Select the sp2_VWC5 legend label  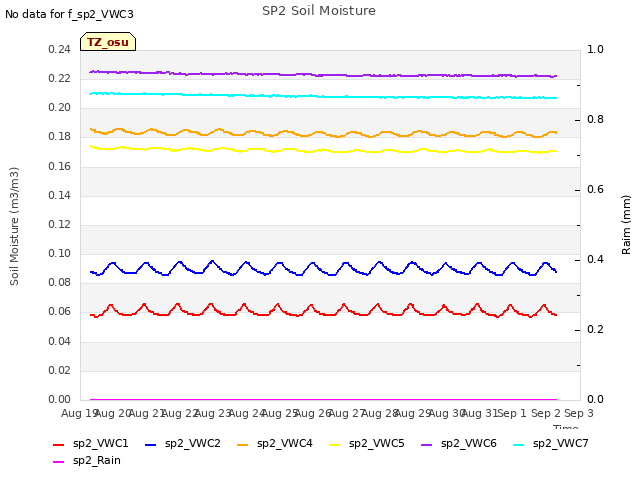pos(376,444)
